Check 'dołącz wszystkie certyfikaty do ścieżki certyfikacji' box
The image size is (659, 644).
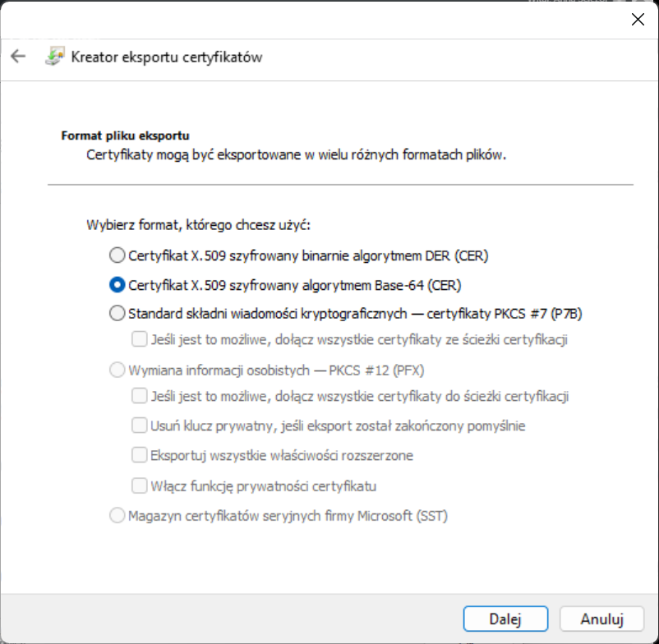click(140, 397)
